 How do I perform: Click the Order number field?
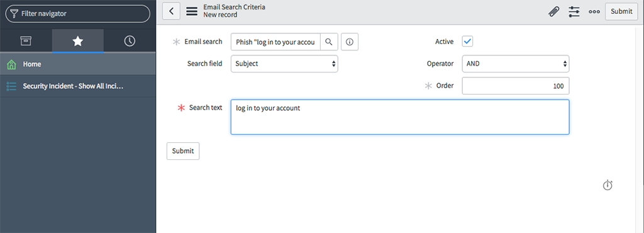pyautogui.click(x=516, y=86)
